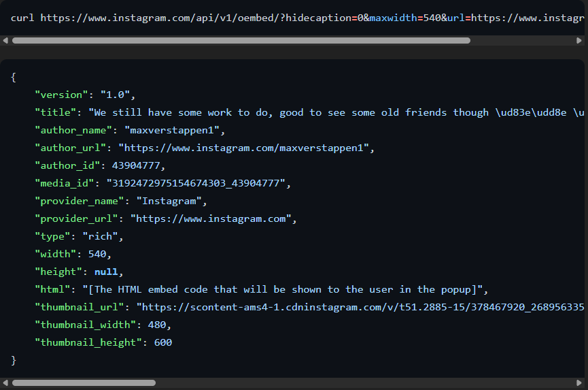Click the JSON response horizontal scrollbar thumb
This screenshot has height=390, width=588.
point(84,383)
